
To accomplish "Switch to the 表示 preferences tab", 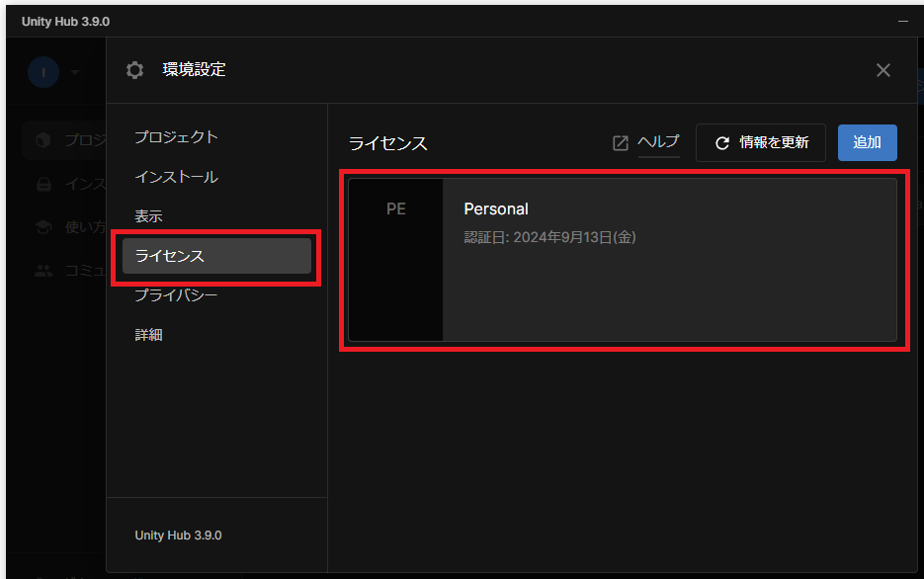I will (148, 216).
